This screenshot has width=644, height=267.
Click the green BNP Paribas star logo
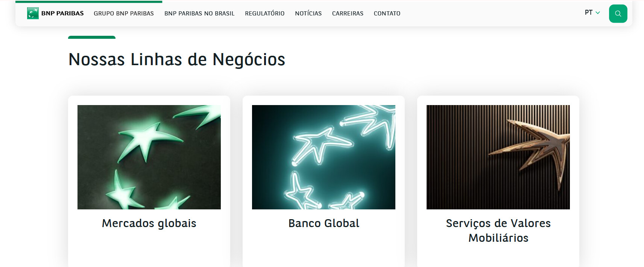(x=33, y=13)
